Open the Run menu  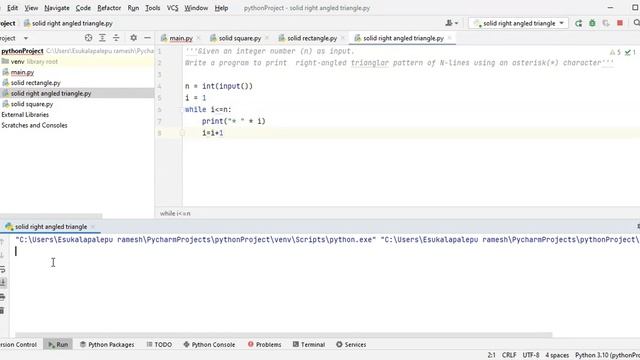click(133, 8)
